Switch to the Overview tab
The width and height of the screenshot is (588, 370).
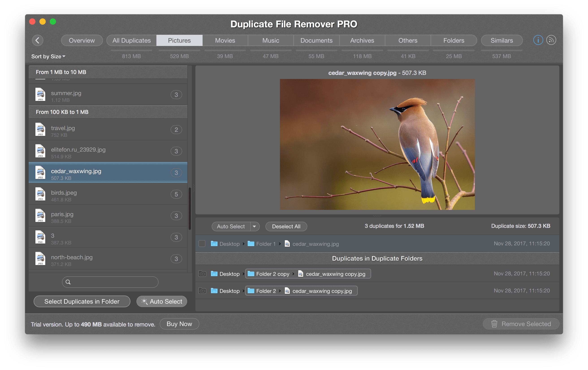[x=82, y=40]
